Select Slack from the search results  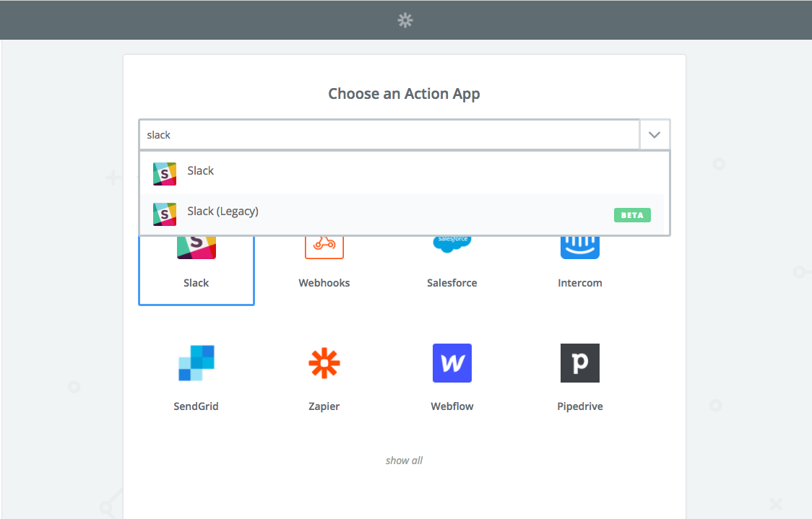405,173
